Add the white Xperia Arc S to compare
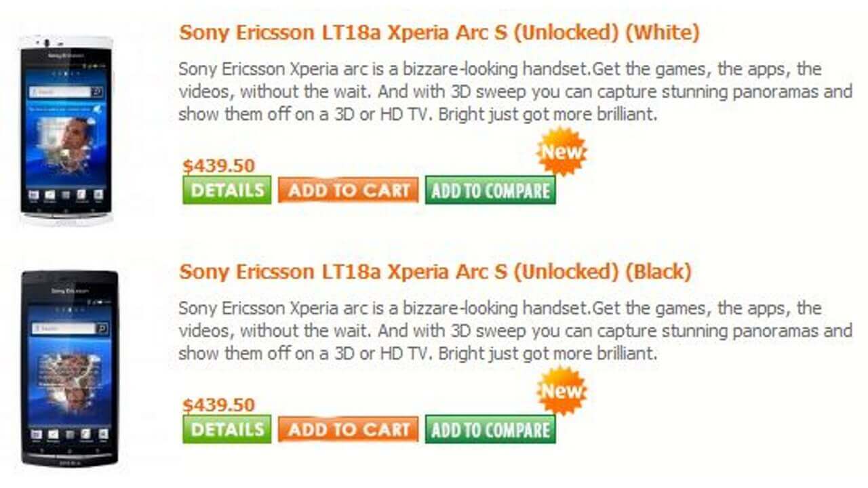The height and width of the screenshot is (488, 868). click(490, 190)
